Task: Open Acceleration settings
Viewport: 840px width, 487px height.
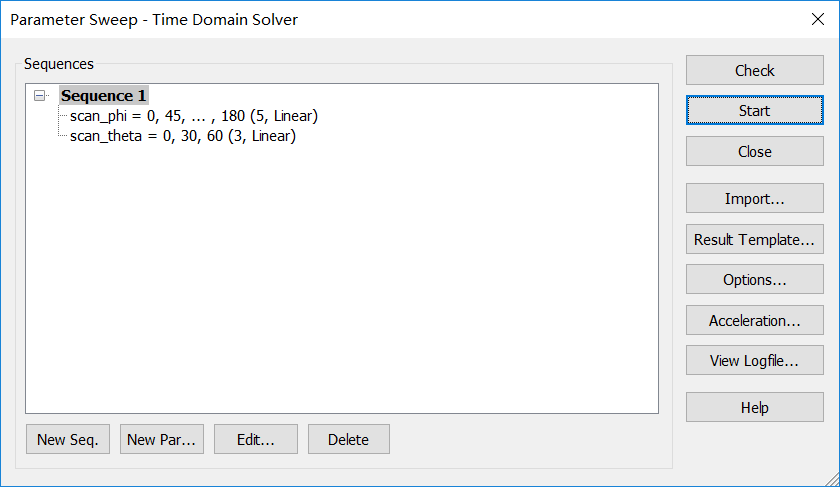Action: pos(754,320)
